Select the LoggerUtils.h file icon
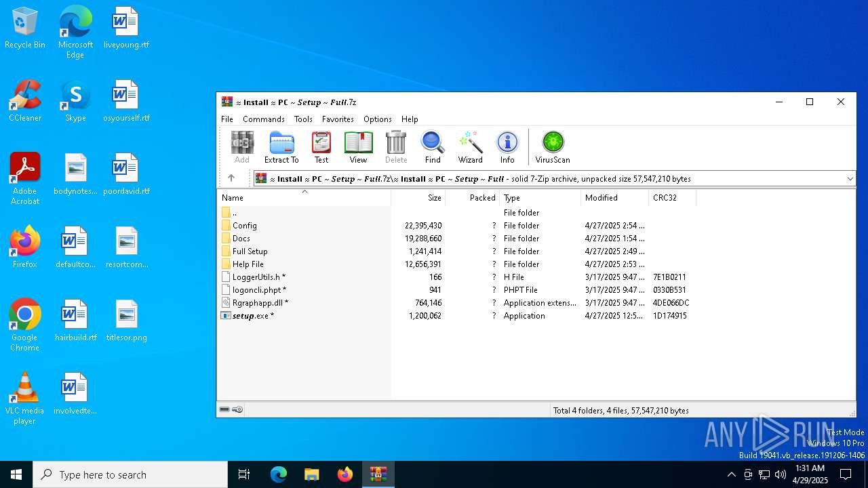 226,277
